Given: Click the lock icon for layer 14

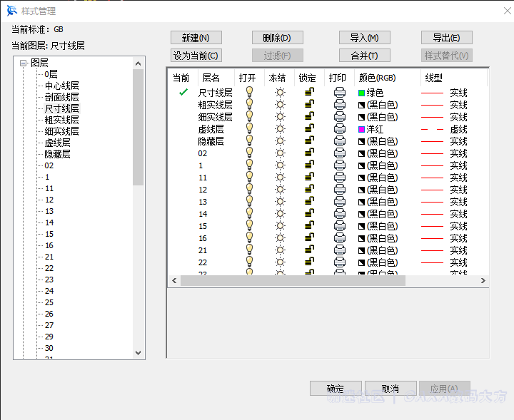Looking at the screenshot, I should click(x=309, y=214).
